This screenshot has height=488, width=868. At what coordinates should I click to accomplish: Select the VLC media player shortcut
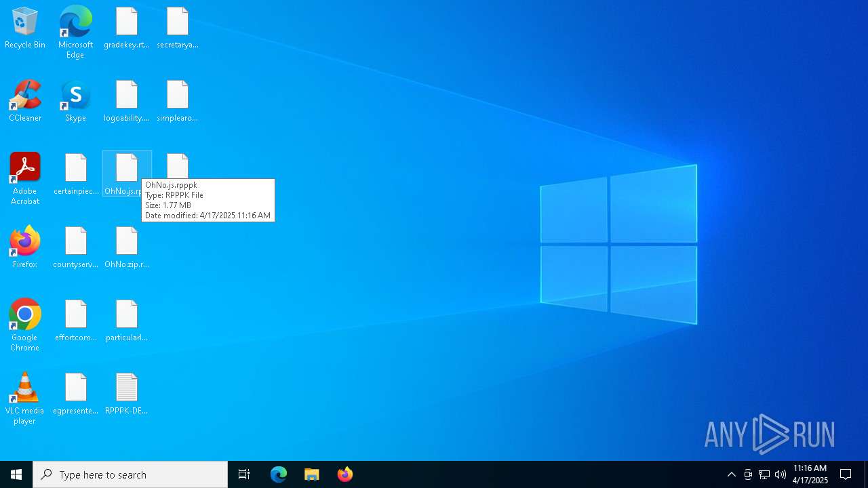25,399
